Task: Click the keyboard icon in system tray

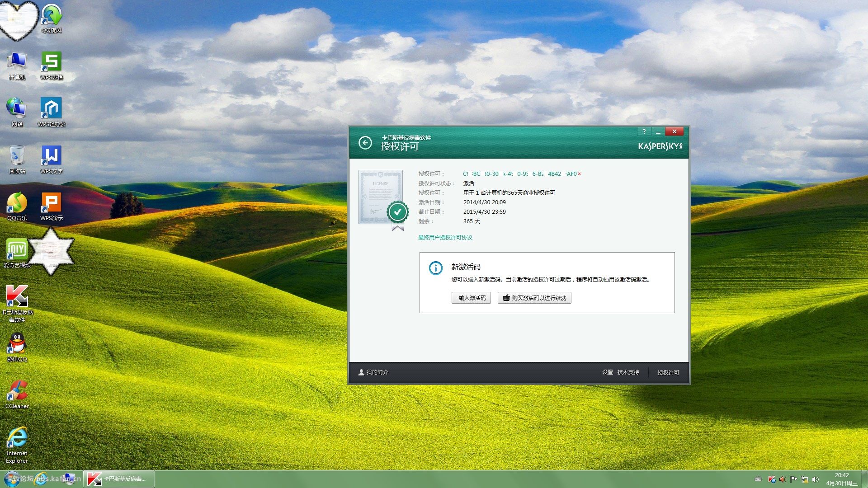Action: click(x=758, y=479)
